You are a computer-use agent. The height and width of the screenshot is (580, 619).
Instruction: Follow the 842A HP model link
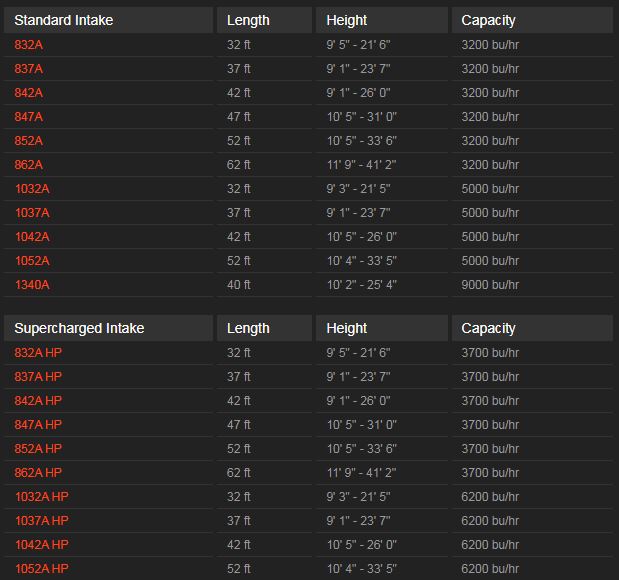coord(38,401)
